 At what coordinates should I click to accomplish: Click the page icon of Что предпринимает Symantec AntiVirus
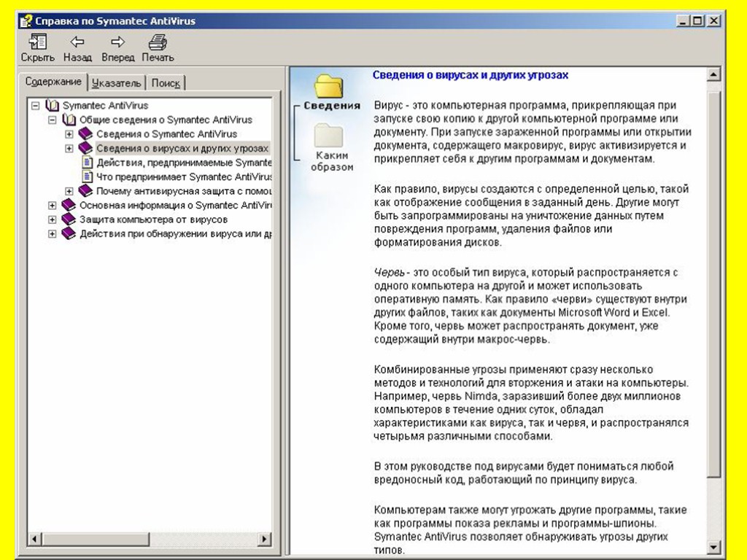88,176
